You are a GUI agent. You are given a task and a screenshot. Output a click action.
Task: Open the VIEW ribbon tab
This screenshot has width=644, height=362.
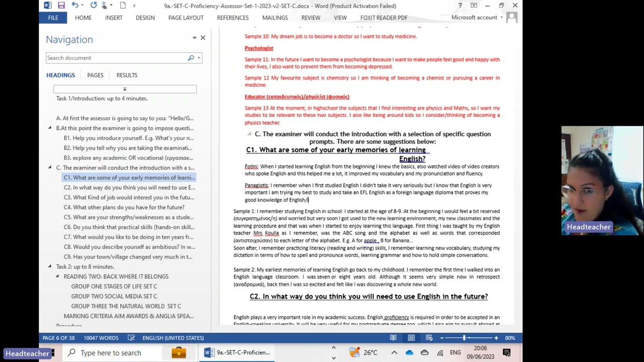pos(340,18)
